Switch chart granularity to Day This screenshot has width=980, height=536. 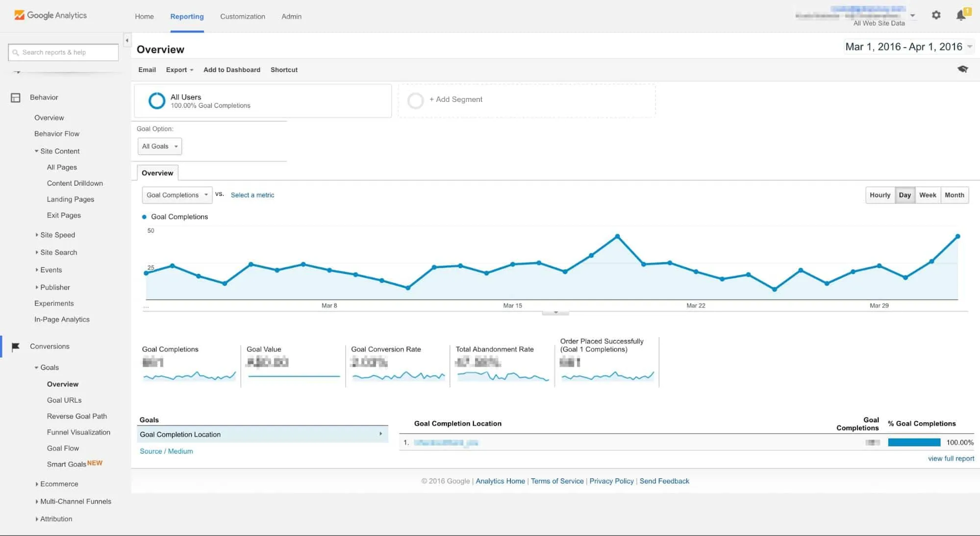[x=905, y=195]
